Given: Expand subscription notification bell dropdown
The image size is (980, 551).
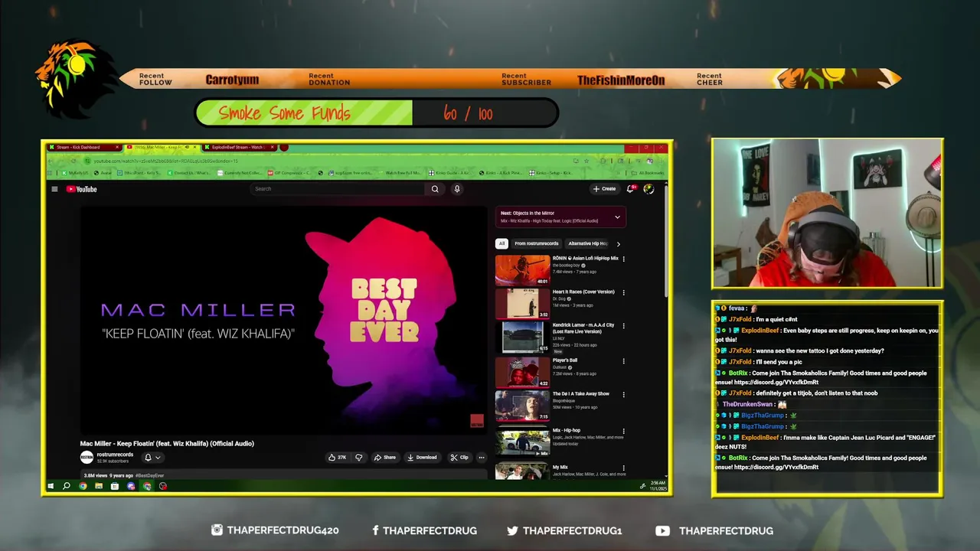Looking at the screenshot, I should click(x=152, y=458).
